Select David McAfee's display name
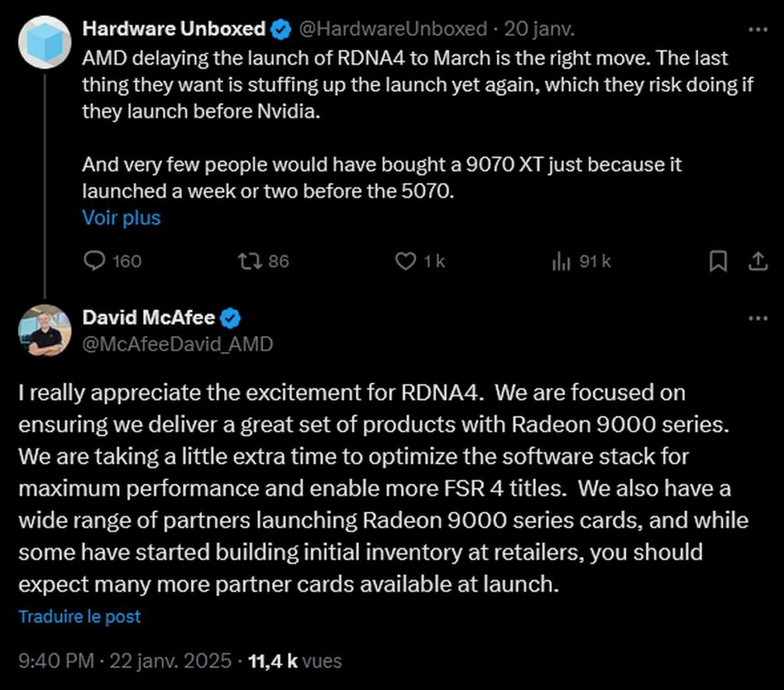Screen dimensions: 784x690 [149, 318]
